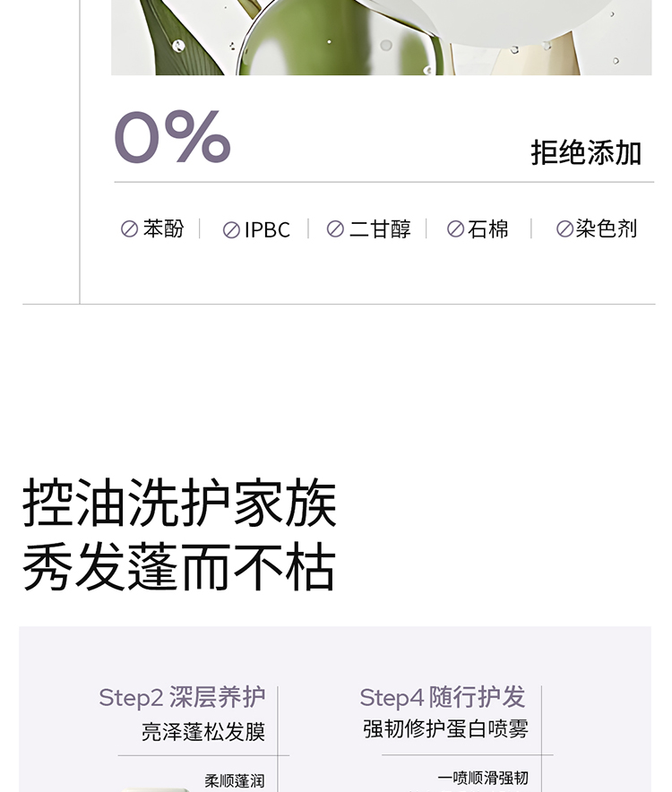
Task: Click the 秀发蓬而不枯 headline
Action: coord(179,567)
